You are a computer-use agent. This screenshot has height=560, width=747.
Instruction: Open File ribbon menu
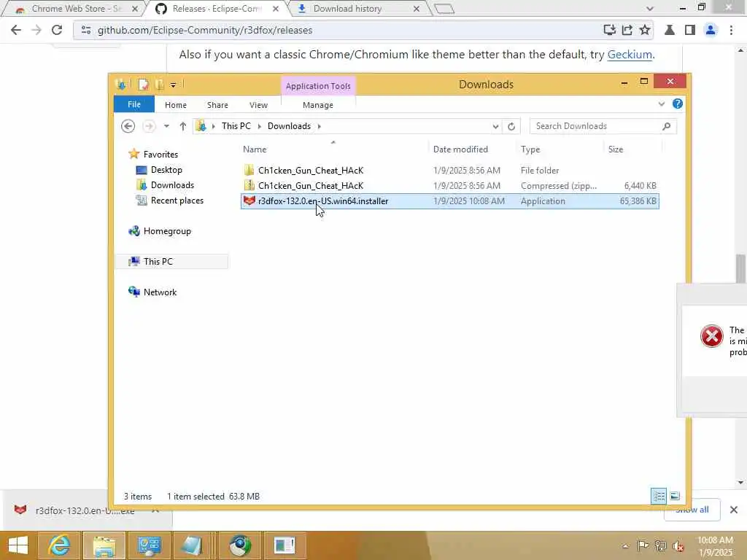click(x=134, y=104)
